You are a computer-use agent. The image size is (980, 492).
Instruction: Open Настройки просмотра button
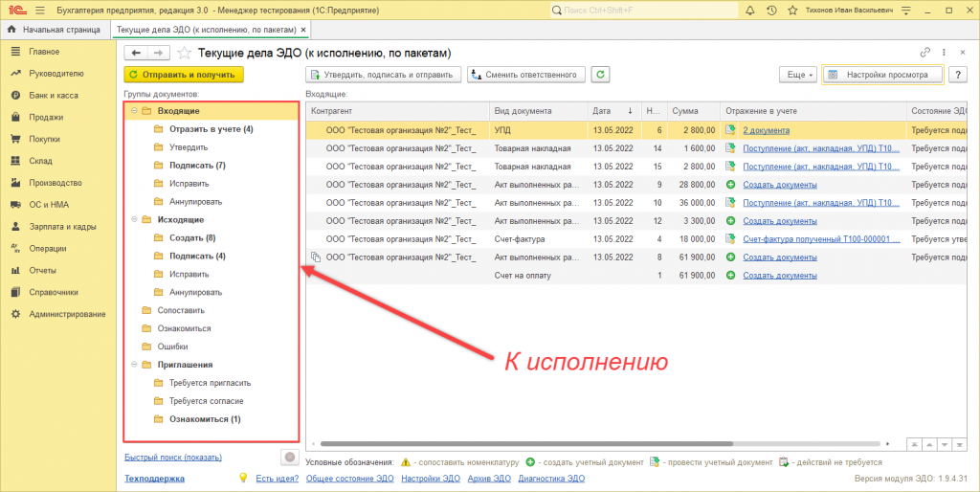point(883,75)
